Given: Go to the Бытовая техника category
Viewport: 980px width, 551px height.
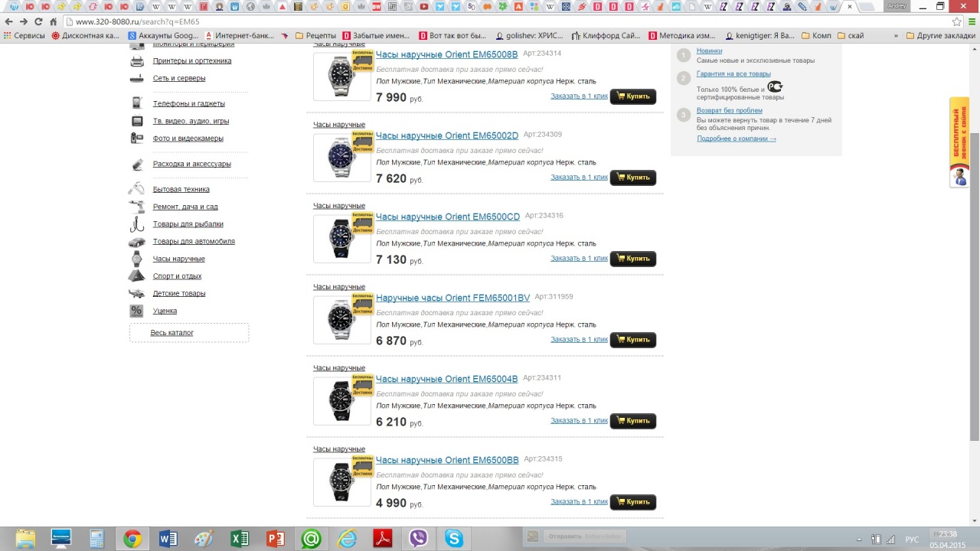Looking at the screenshot, I should pyautogui.click(x=181, y=189).
